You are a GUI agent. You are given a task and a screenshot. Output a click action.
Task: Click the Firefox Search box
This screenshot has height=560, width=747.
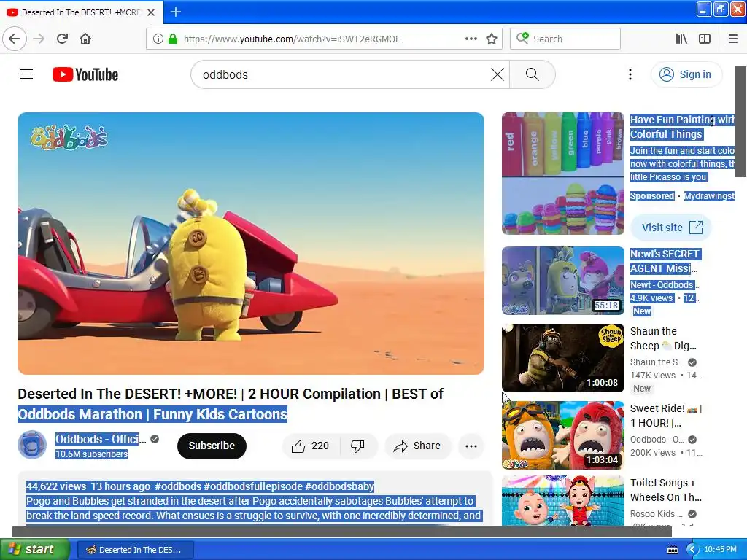(565, 39)
